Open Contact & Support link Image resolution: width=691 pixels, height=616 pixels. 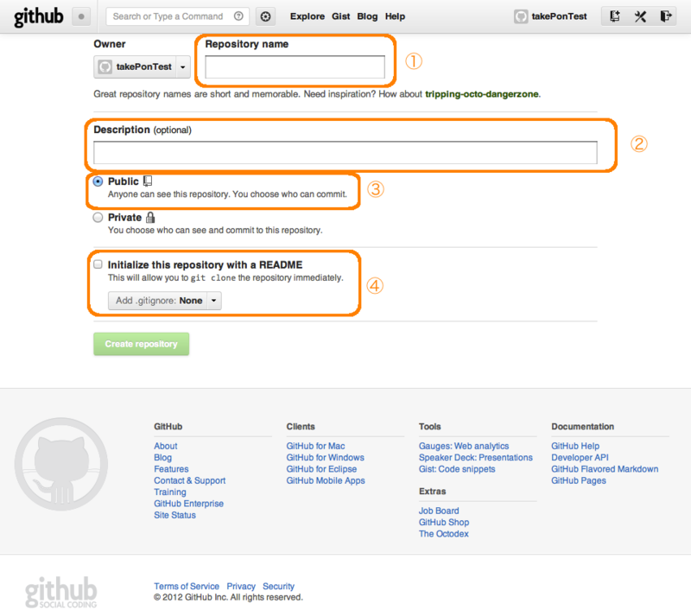189,480
